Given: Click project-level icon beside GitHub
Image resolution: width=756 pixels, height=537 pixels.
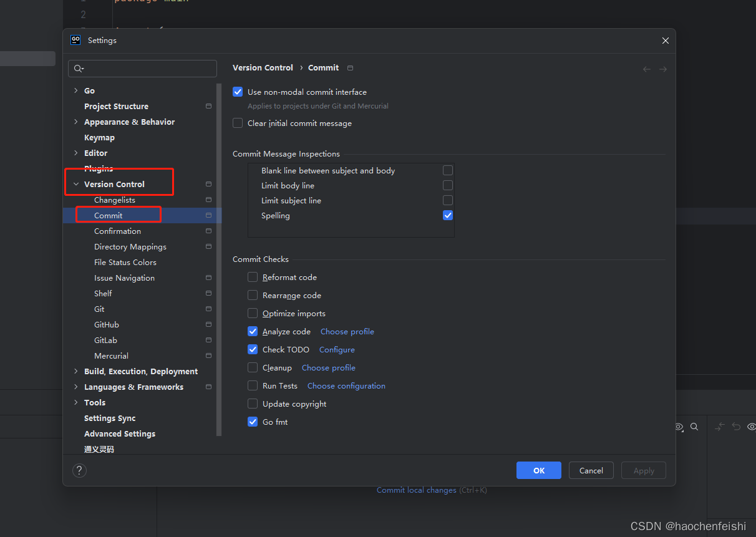Looking at the screenshot, I should click(x=208, y=324).
